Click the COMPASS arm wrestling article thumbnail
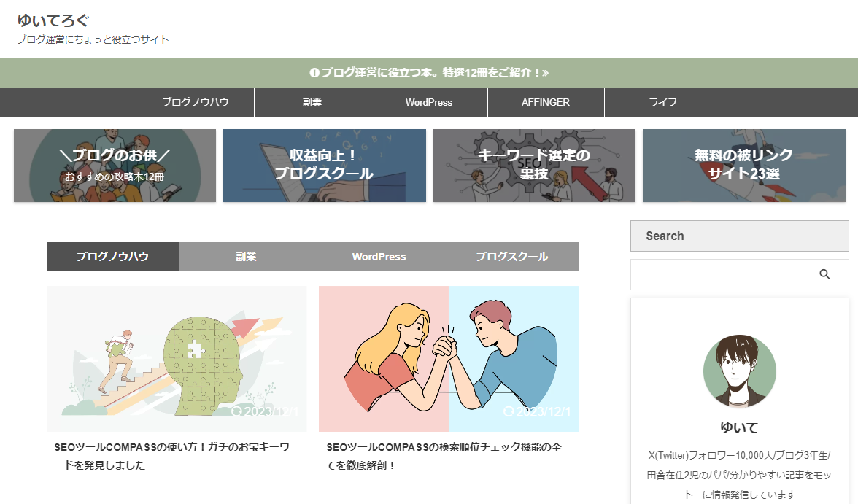Screen dimensions: 858x504 point(447,358)
